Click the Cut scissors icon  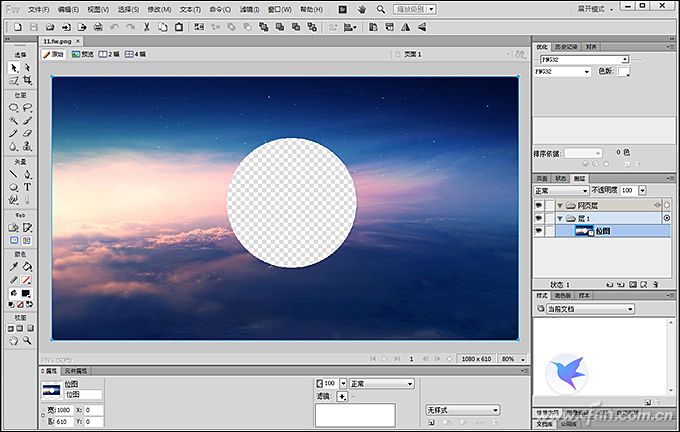click(x=147, y=27)
